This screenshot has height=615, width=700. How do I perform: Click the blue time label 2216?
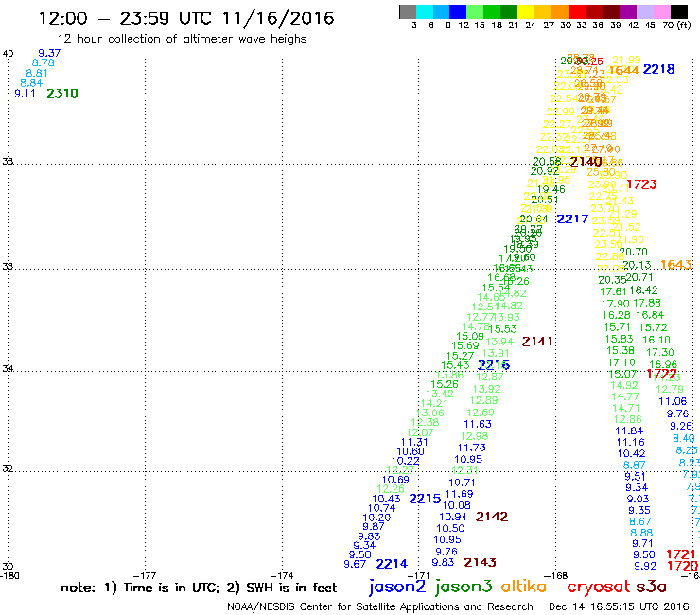coord(494,365)
